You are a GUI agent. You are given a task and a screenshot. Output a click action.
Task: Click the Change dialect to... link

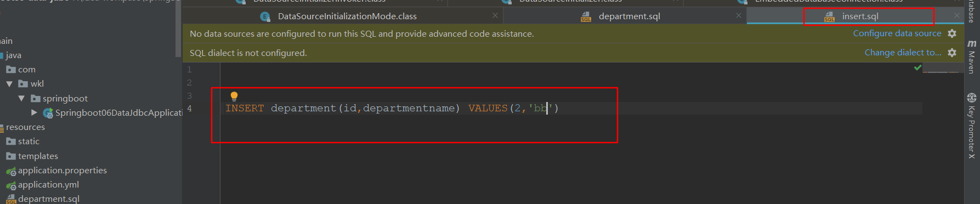pos(903,53)
